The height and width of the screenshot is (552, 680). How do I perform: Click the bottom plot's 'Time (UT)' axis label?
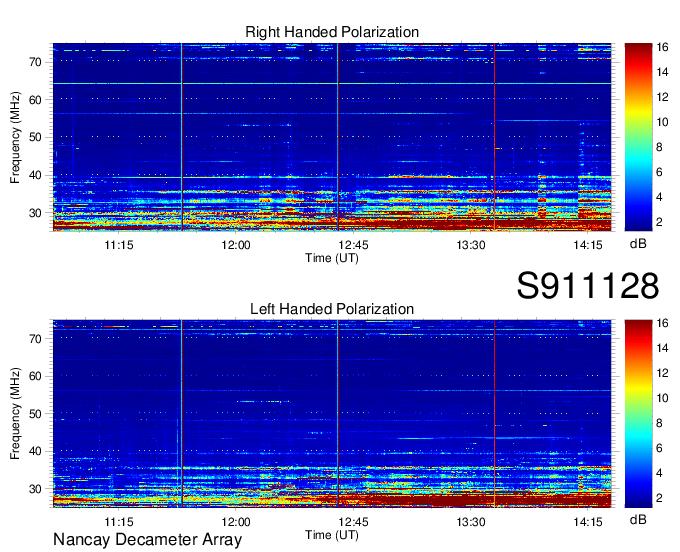[x=332, y=535]
